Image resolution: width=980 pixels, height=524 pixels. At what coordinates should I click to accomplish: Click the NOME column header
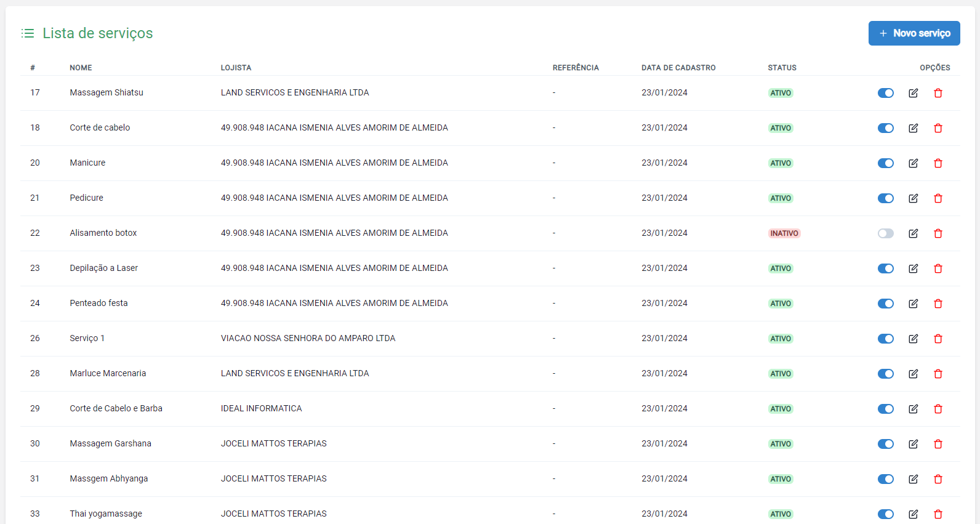pyautogui.click(x=81, y=68)
